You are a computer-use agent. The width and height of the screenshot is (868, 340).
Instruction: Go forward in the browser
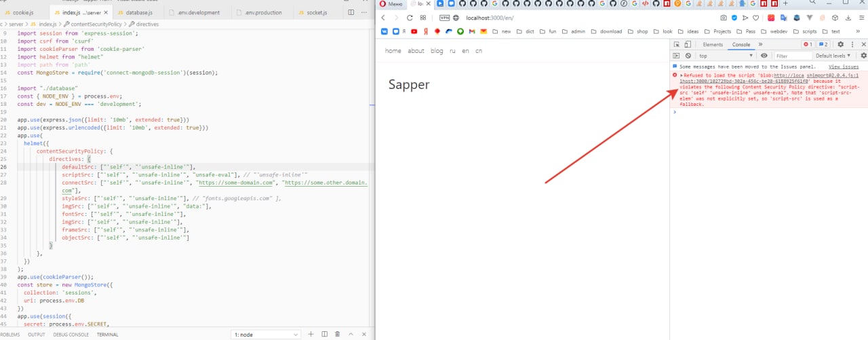coord(396,18)
